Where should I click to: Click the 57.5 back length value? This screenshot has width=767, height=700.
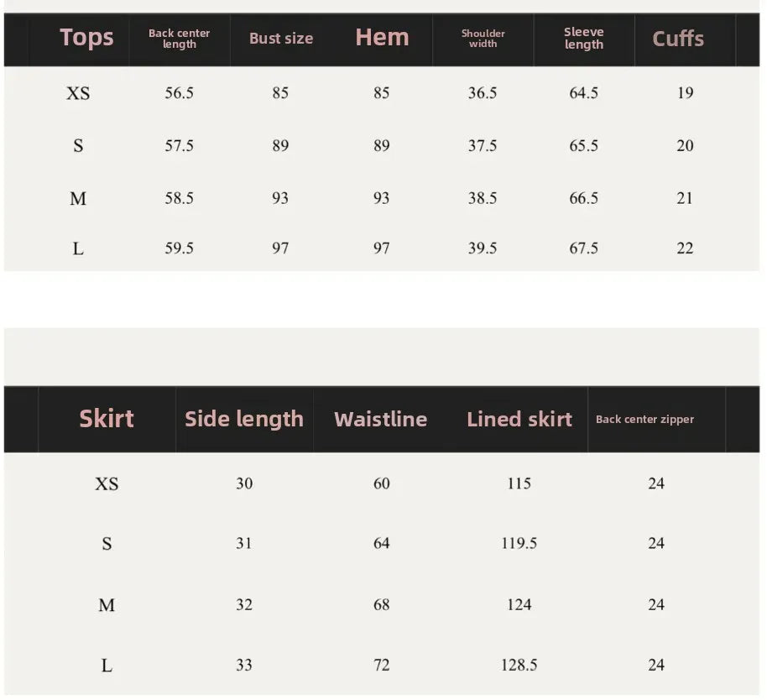coord(179,145)
